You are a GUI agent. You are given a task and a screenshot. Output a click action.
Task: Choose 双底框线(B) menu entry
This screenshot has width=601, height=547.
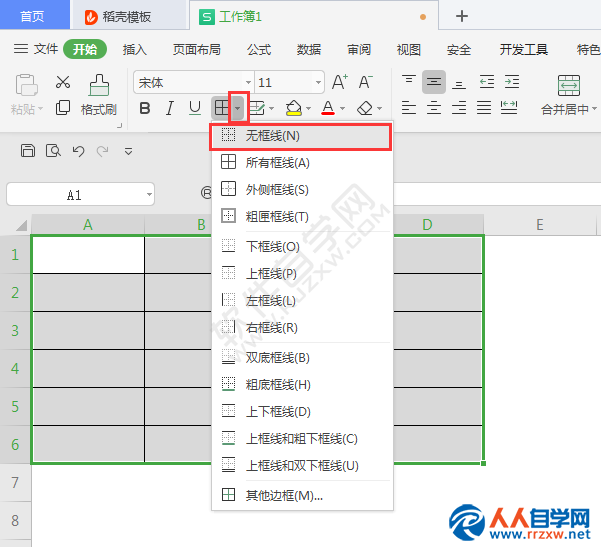[x=302, y=358]
